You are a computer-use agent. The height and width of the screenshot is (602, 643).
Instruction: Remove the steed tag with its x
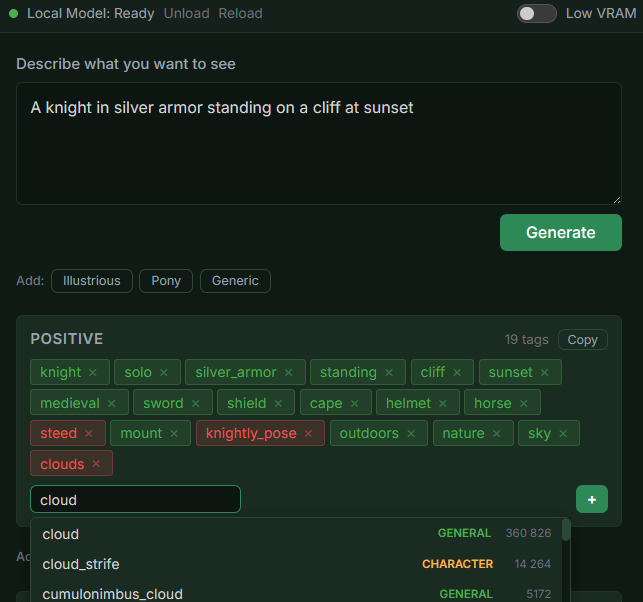click(89, 434)
